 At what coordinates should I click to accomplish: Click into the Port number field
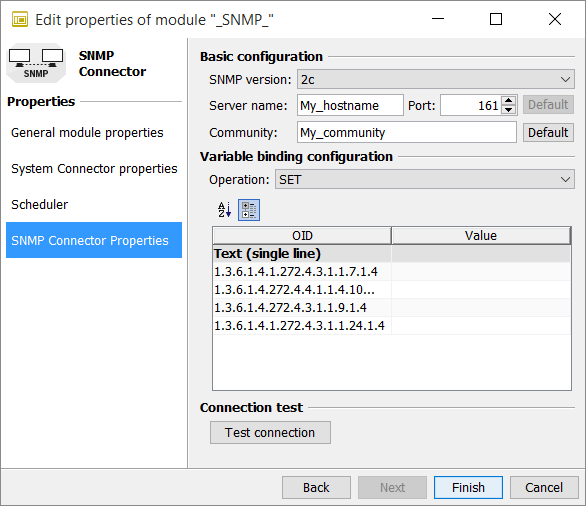pyautogui.click(x=471, y=105)
